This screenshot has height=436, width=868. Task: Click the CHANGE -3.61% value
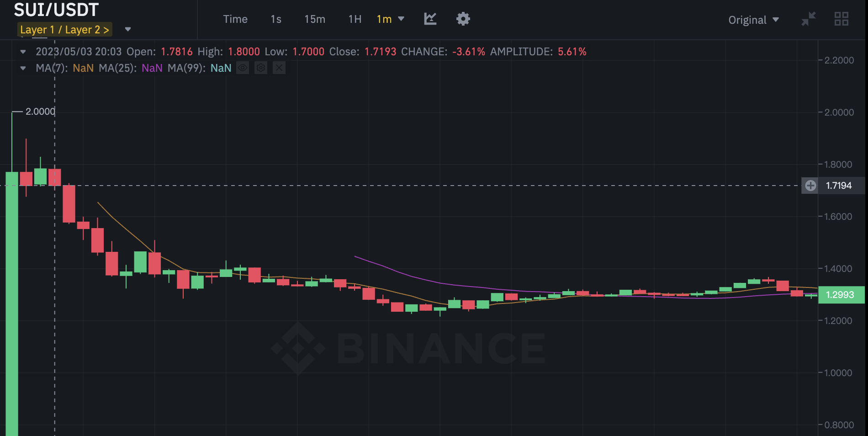pyautogui.click(x=469, y=52)
